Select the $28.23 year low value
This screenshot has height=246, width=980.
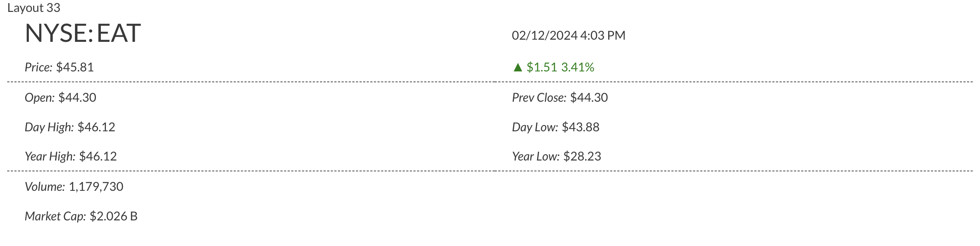tap(582, 157)
